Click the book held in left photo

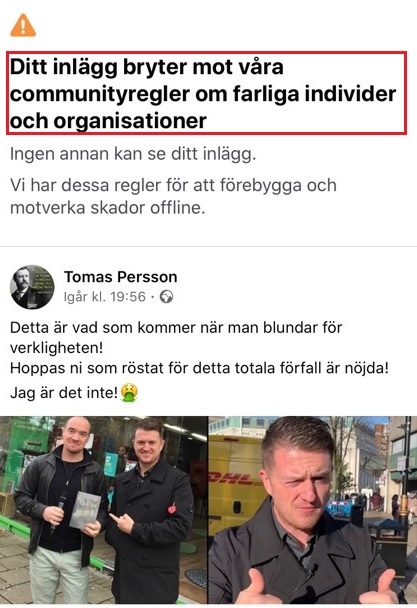(85, 510)
